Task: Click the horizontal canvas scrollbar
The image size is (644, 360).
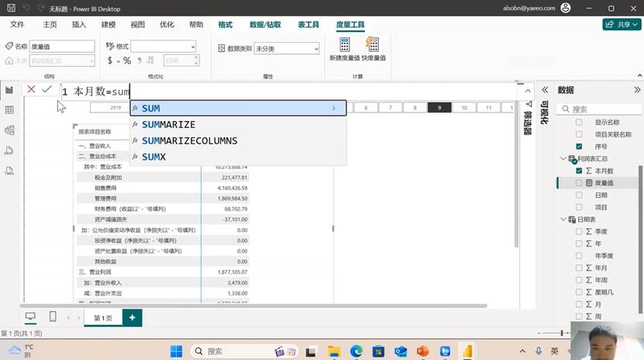Action: (x=253, y=306)
